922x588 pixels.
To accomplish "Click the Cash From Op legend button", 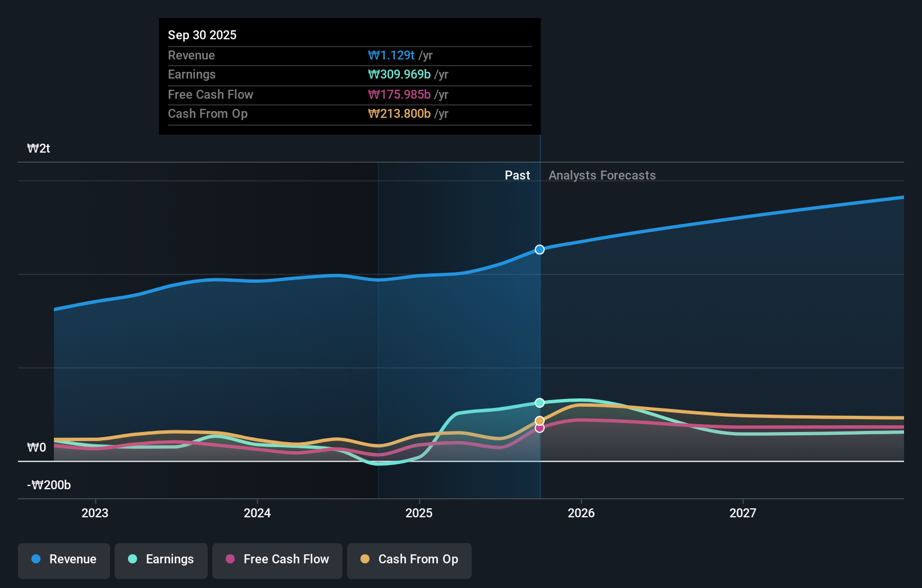I will 409,559.
